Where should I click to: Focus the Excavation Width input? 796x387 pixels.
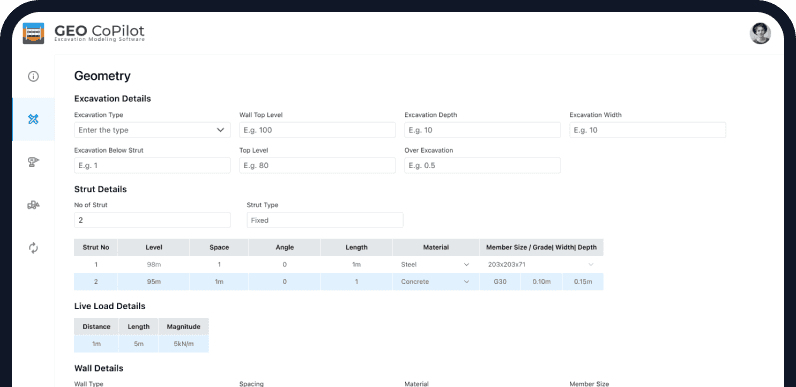648,130
